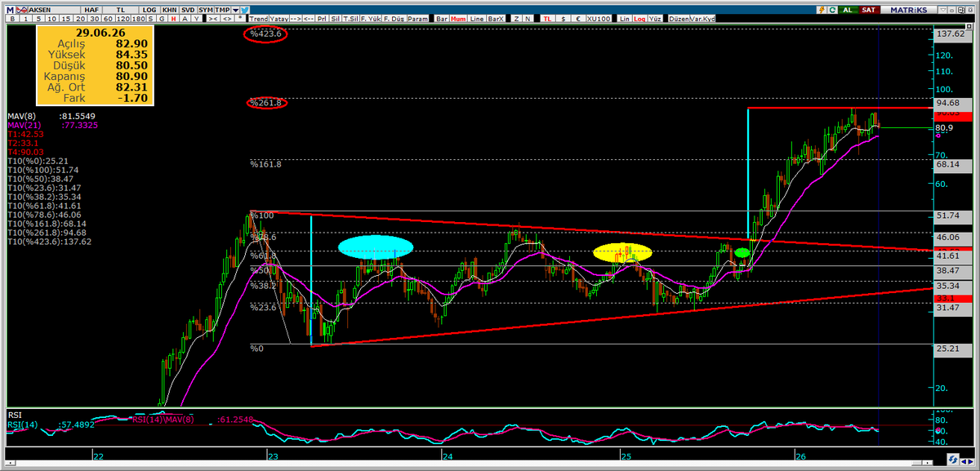The height and width of the screenshot is (471, 980).
Task: Click the F. Yük button
Action: (370, 19)
